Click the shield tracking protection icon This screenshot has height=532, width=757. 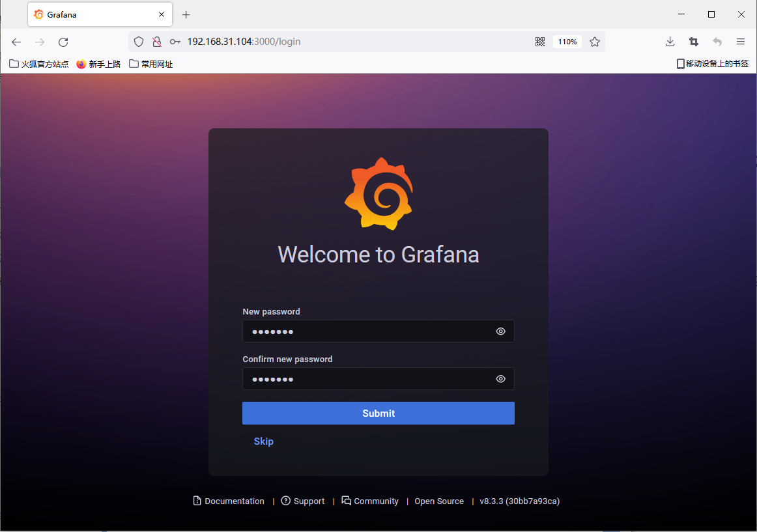(138, 42)
